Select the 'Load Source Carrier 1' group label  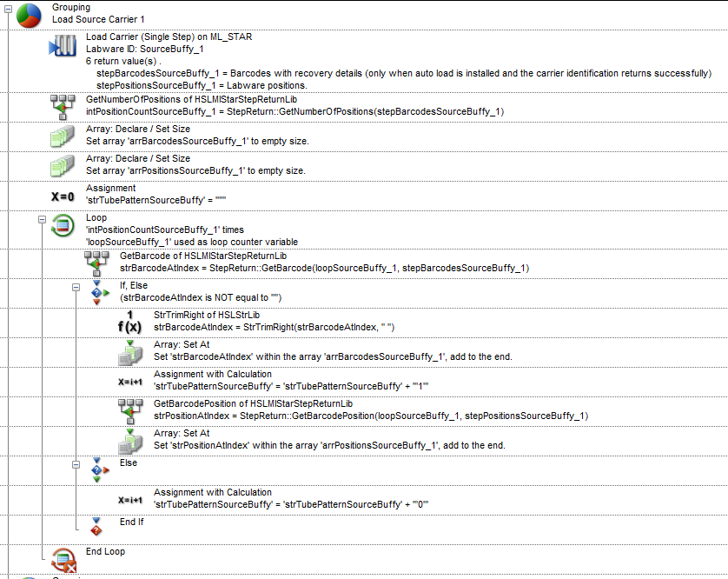tap(98, 19)
